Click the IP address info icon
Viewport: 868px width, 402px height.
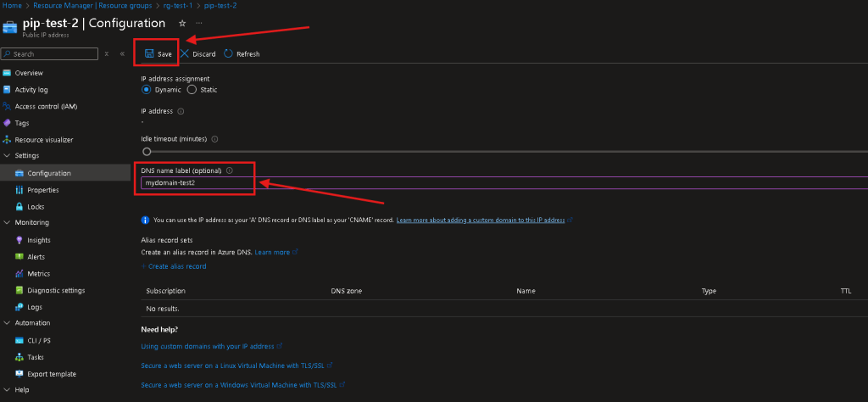[x=181, y=111]
